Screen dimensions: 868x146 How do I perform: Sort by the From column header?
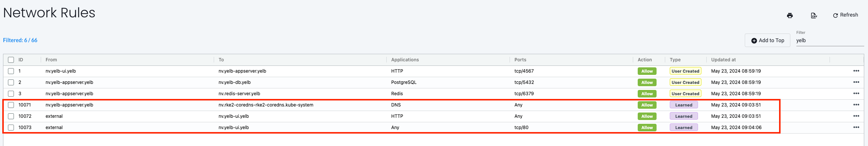pos(51,60)
